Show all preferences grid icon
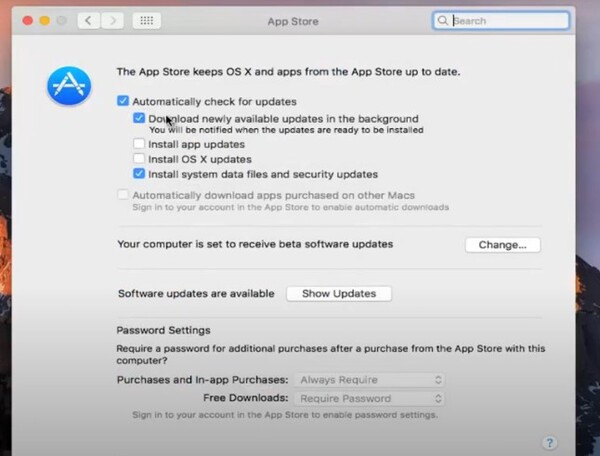 tap(147, 21)
